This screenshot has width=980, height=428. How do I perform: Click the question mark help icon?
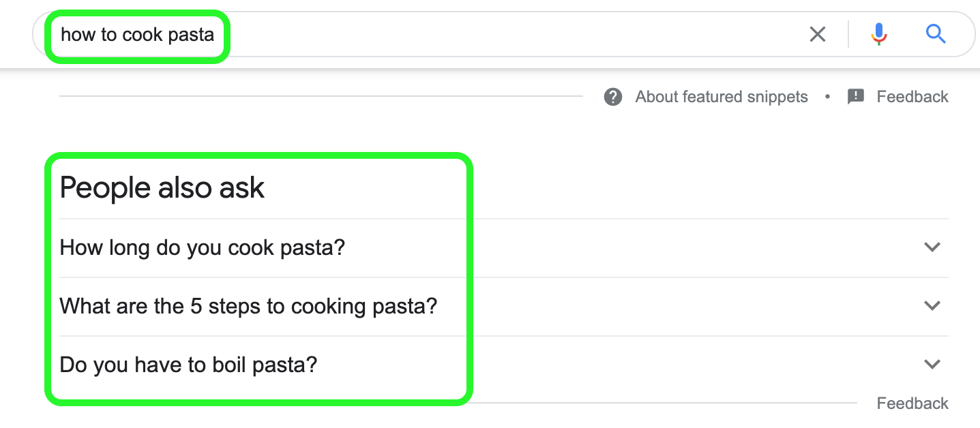(x=613, y=97)
